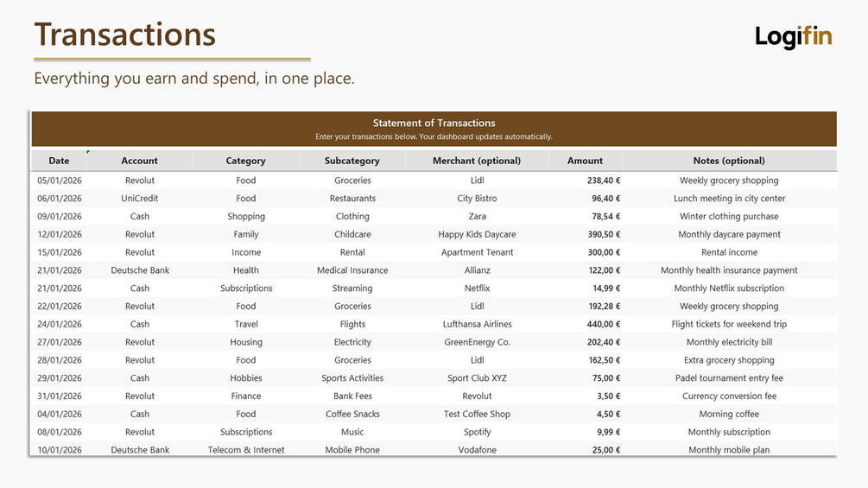Select the Test Coffee Shop merchant cell
Viewport: 868px width, 488px height.
477,414
